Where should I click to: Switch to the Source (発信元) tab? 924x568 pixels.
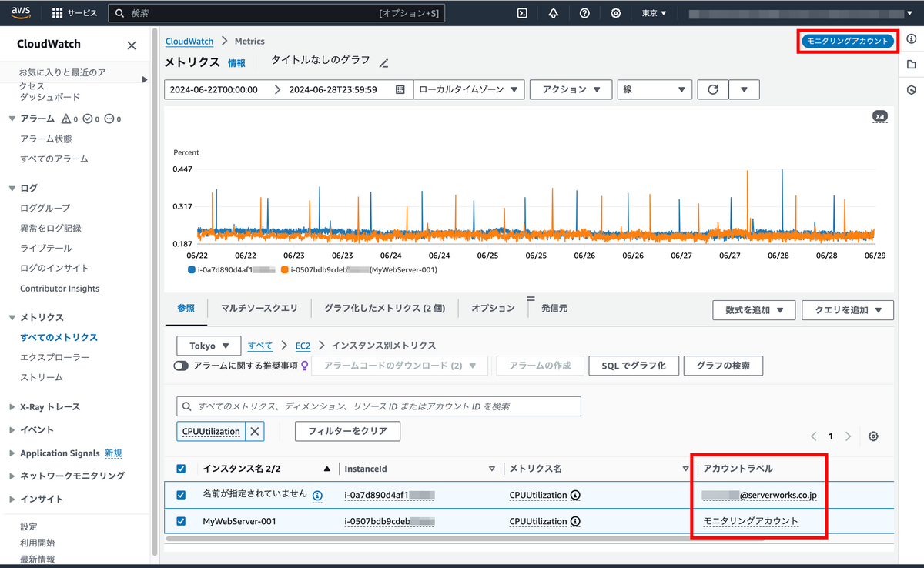554,308
